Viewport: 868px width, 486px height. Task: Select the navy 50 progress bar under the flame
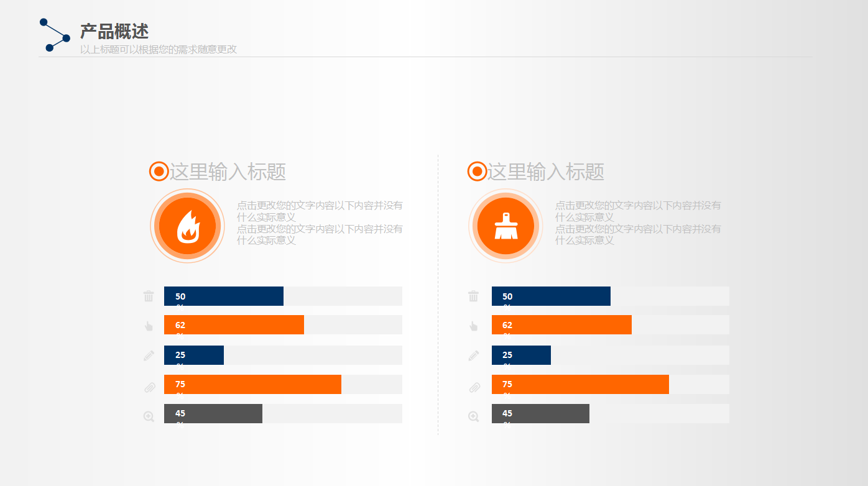(x=224, y=296)
